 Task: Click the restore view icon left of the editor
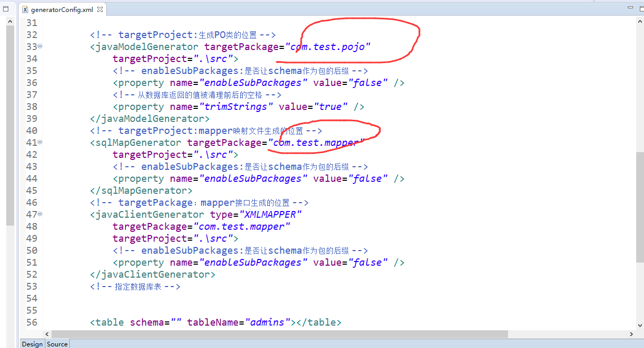tap(6, 9)
